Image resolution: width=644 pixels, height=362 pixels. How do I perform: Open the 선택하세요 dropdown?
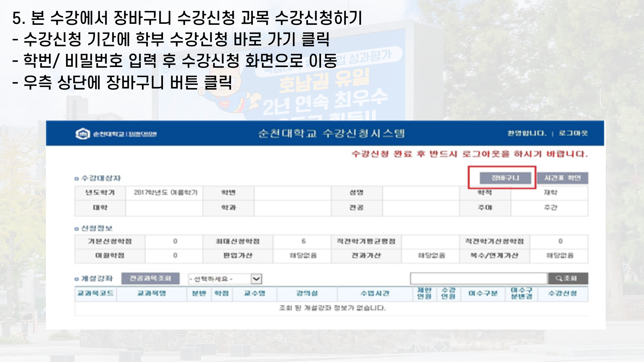pos(225,279)
